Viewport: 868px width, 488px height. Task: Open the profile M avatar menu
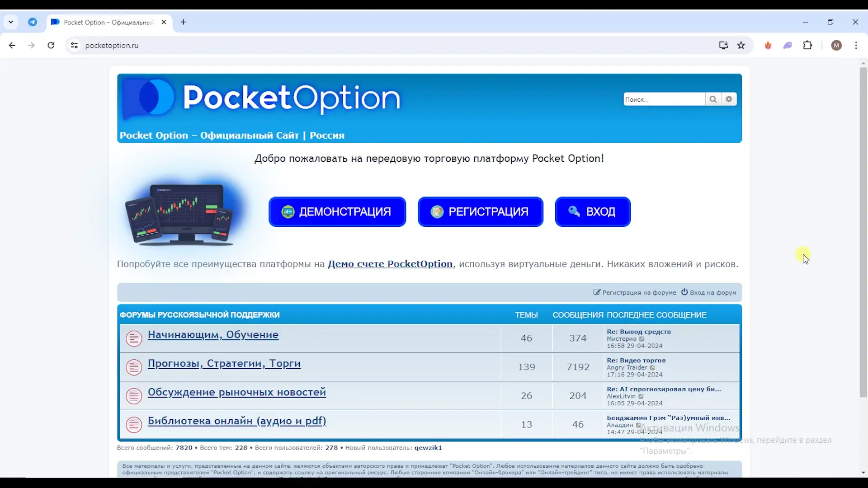pos(836,45)
